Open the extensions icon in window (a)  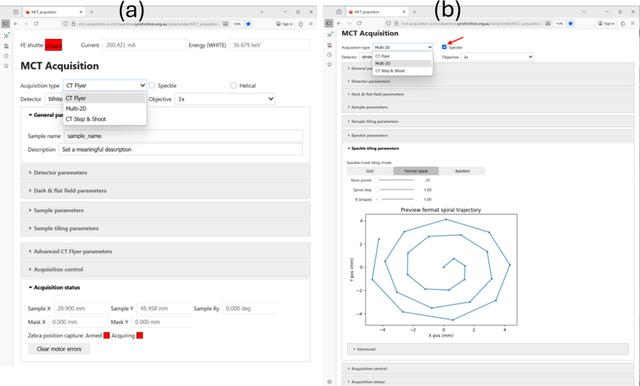[301, 24]
